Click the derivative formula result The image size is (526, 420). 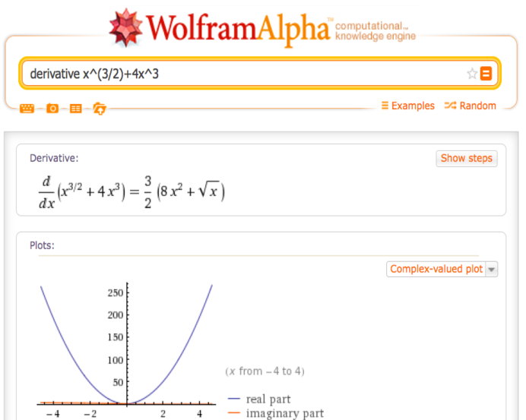tap(131, 191)
